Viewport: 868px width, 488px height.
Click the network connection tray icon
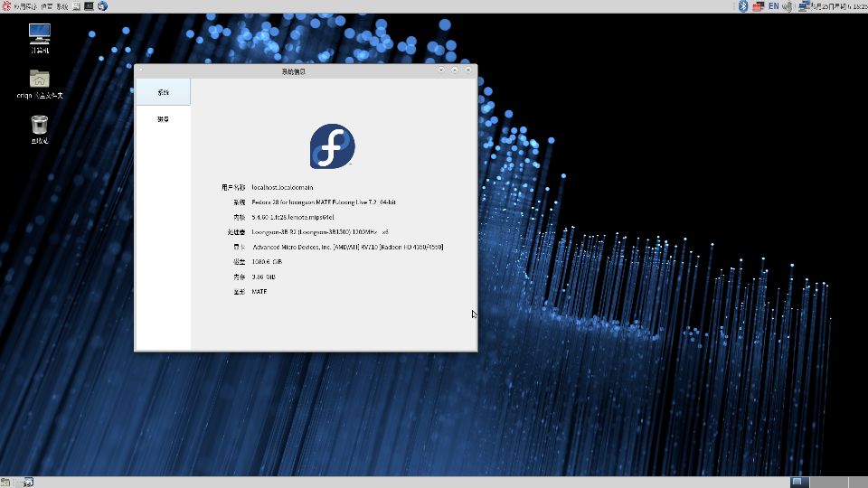pyautogui.click(x=804, y=6)
